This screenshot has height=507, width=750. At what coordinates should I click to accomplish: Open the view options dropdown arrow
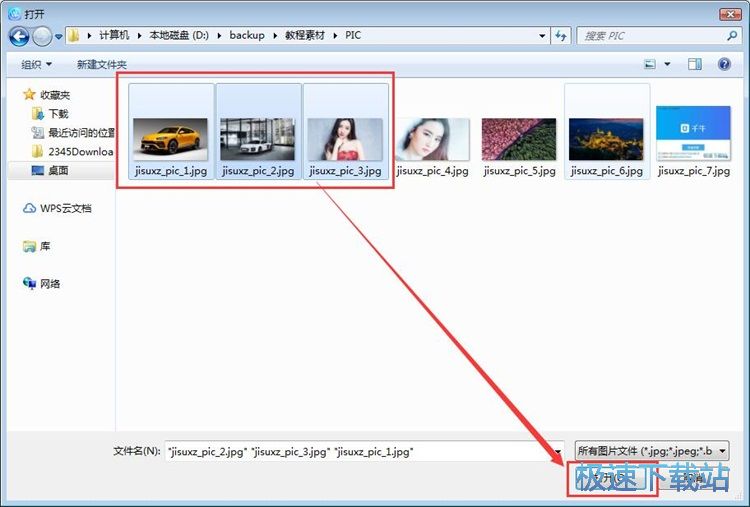[x=667, y=64]
